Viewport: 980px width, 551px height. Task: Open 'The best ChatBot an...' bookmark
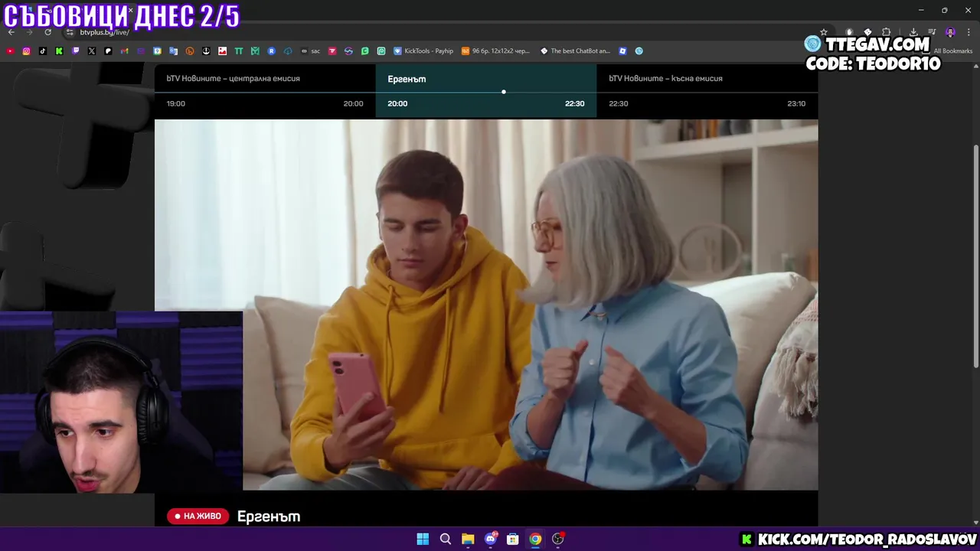point(575,51)
